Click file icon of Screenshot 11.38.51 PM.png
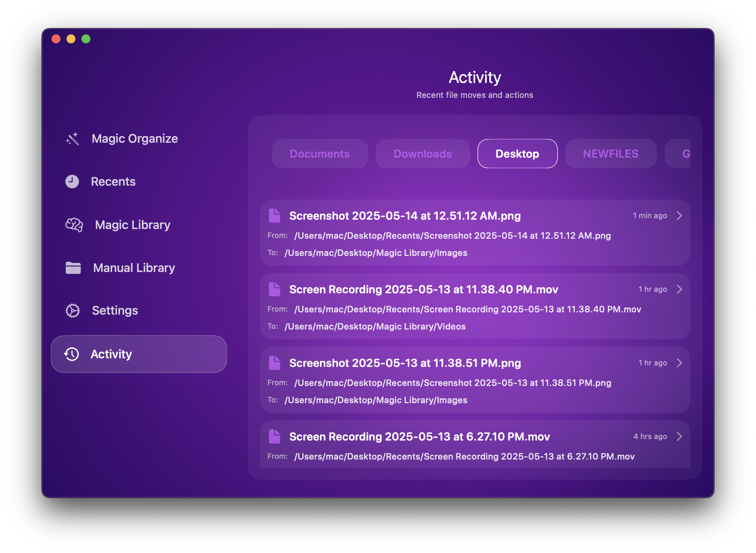756x553 pixels. pos(275,363)
